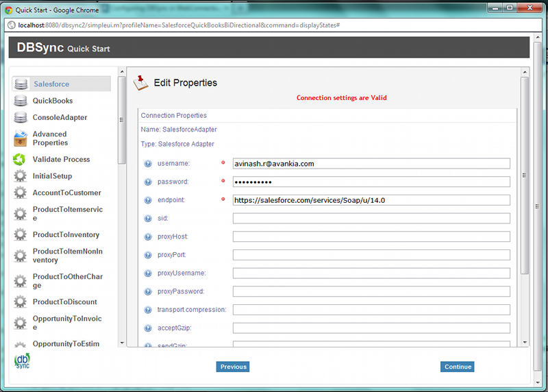Screen dimensions: 548x392
Task: Click the help icon beside endpoint
Action: click(x=148, y=200)
